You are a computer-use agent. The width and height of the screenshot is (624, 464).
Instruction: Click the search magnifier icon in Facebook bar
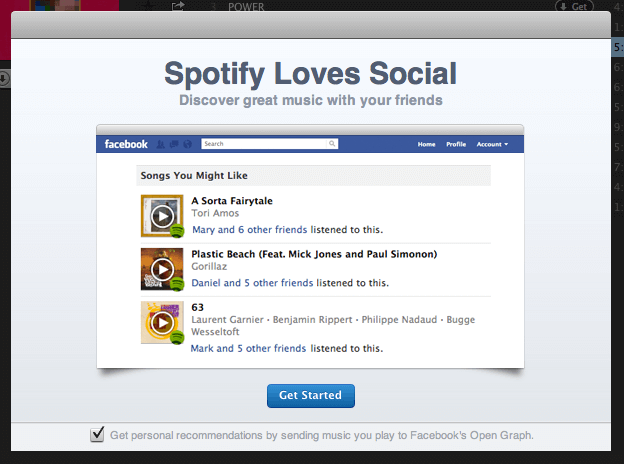[332, 144]
